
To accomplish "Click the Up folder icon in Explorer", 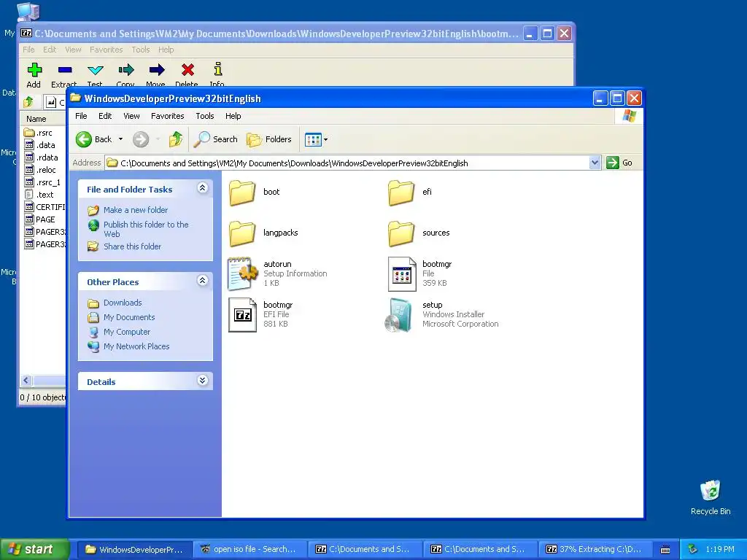I will (x=175, y=139).
